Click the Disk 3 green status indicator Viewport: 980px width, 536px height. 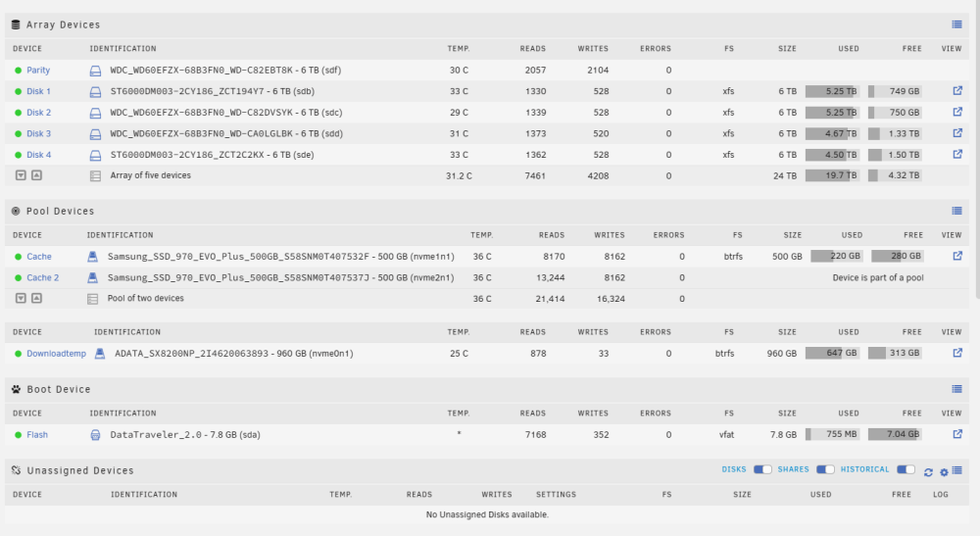(x=18, y=133)
